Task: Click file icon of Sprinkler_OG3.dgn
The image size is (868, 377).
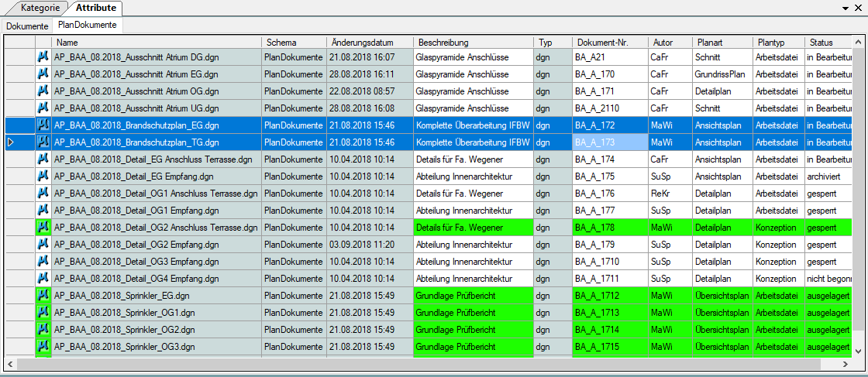Action: (x=43, y=347)
